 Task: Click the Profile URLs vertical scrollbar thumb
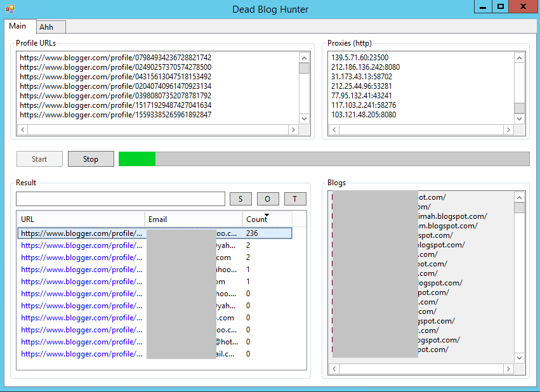(x=304, y=68)
